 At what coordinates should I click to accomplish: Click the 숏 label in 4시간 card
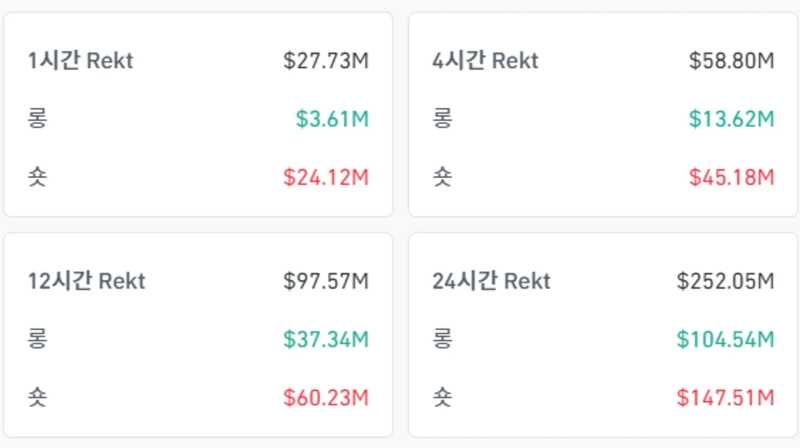[442, 178]
